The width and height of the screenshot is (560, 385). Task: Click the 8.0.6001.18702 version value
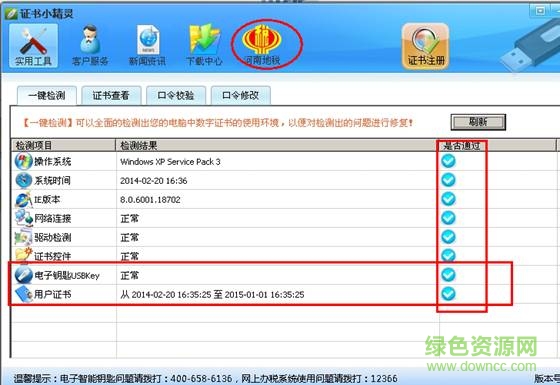click(150, 200)
